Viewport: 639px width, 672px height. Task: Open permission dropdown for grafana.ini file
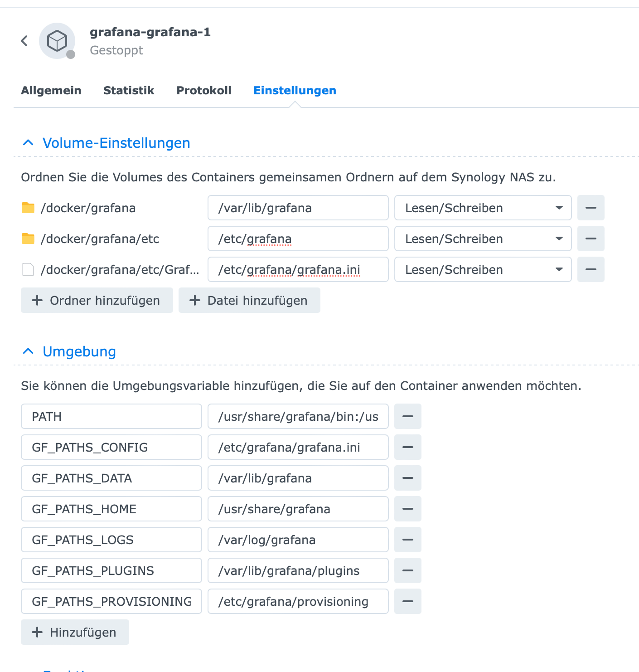(x=483, y=269)
